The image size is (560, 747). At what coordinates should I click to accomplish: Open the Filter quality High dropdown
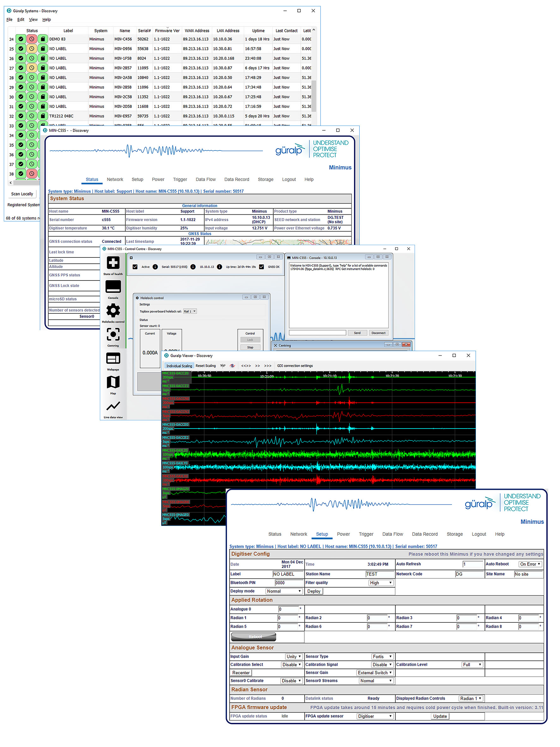click(x=381, y=583)
